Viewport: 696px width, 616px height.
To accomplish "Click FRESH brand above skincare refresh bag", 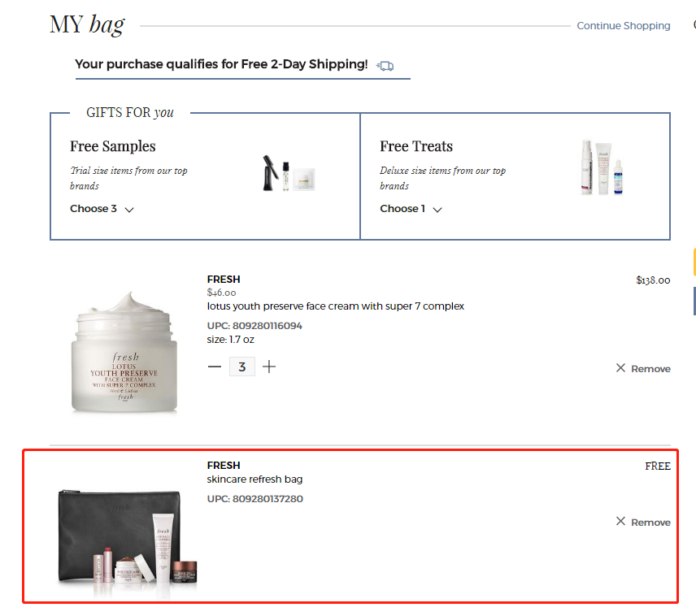I will click(224, 465).
